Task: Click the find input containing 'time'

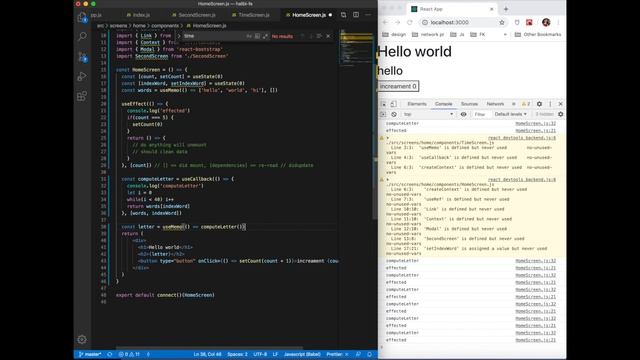Action: pos(214,36)
